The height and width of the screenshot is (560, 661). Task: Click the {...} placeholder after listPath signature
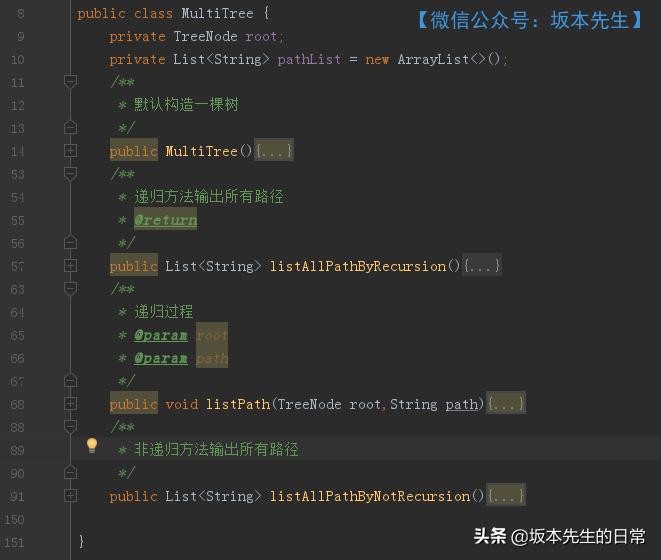[x=505, y=404]
